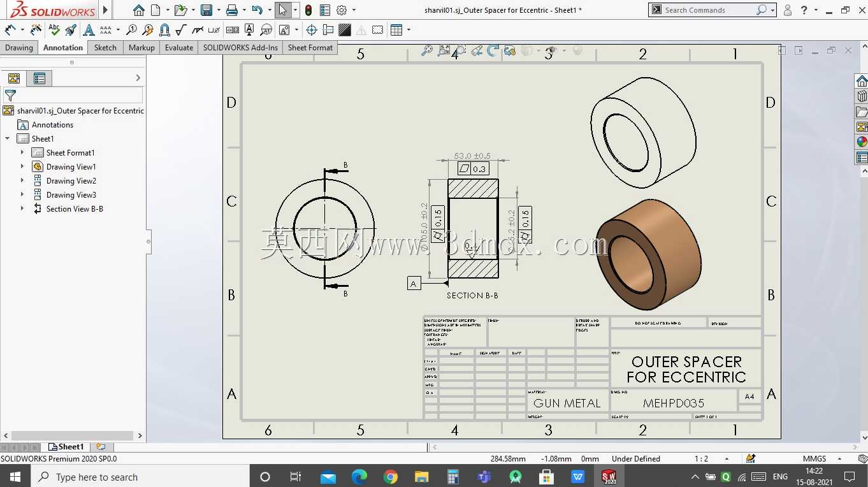This screenshot has width=868, height=487.
Task: Select Annotations in the design tree
Action: pyautogui.click(x=52, y=125)
